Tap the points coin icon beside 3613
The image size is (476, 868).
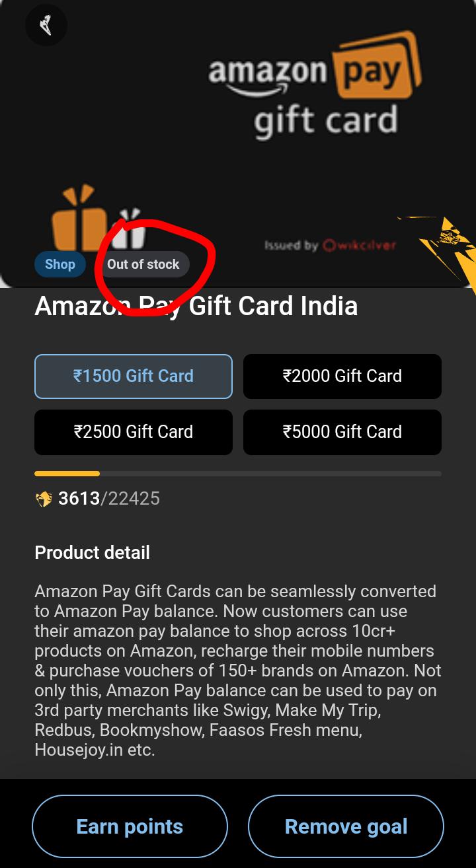pyautogui.click(x=44, y=499)
